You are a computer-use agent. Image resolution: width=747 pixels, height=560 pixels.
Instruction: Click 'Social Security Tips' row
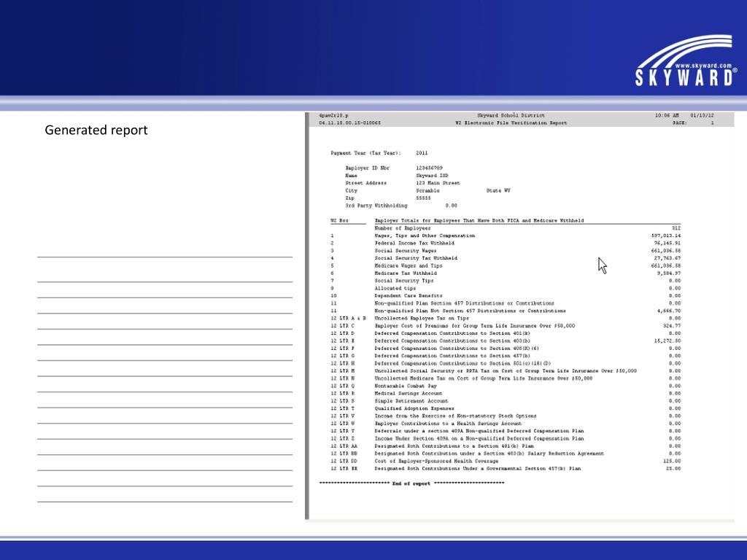[506, 281]
